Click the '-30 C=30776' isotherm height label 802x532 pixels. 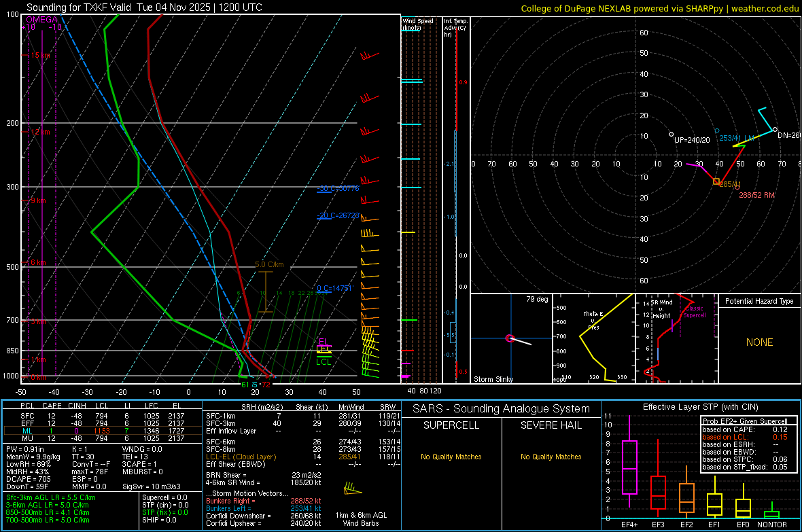tap(338, 189)
